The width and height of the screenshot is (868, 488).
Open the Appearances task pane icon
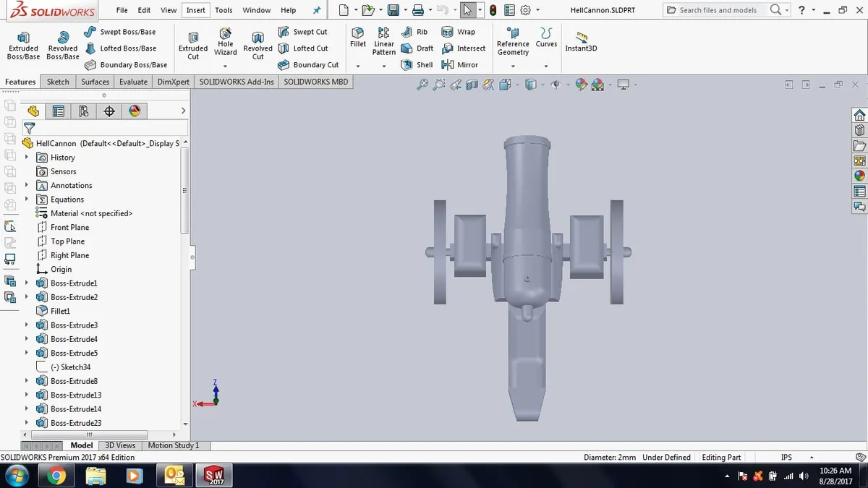pos(859,176)
